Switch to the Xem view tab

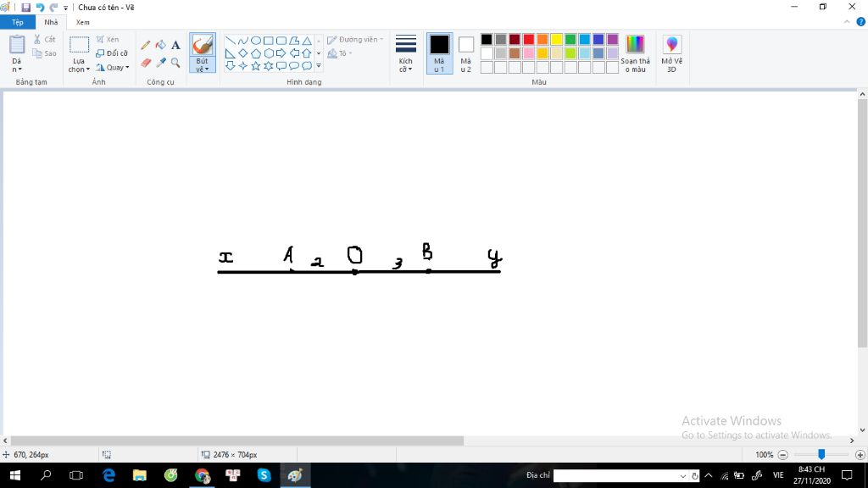click(82, 22)
